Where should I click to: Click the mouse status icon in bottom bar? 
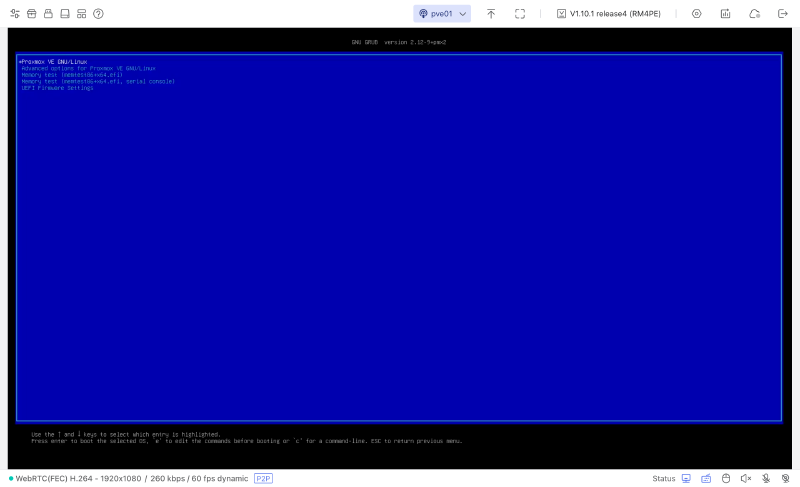tap(726, 478)
